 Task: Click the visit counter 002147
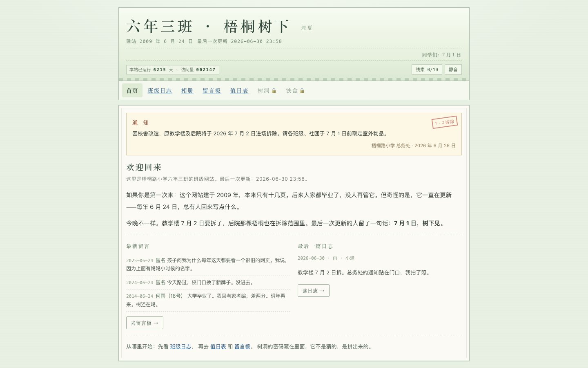coord(206,70)
